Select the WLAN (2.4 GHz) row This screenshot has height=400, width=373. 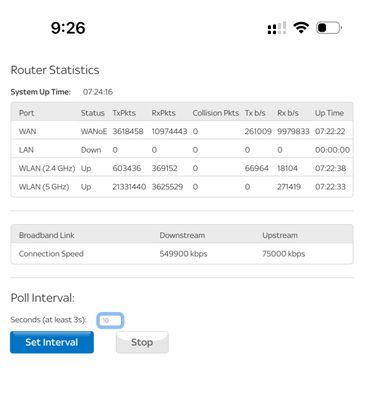click(x=182, y=168)
